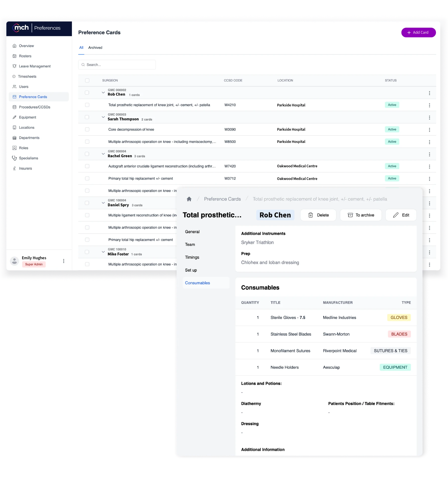Click the Timesheets clock icon
Viewport: 448px width, 478px height.
[x=15, y=76]
